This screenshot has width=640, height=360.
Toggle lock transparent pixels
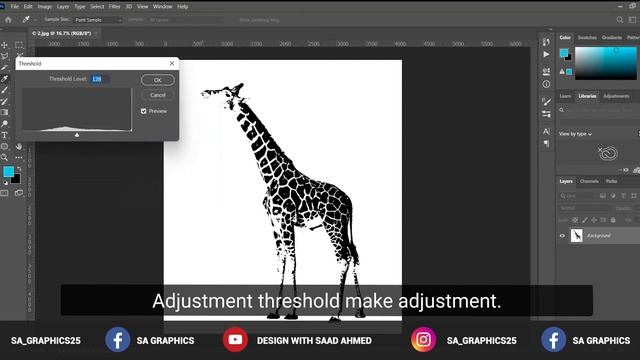(575, 220)
